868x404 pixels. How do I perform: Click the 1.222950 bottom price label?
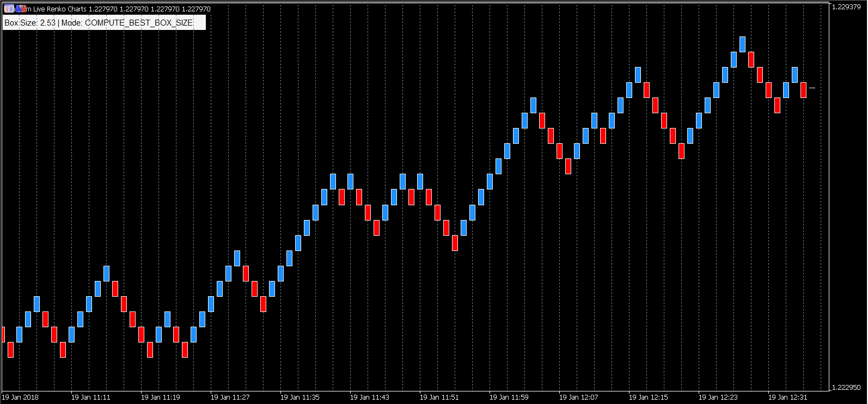[846, 388]
